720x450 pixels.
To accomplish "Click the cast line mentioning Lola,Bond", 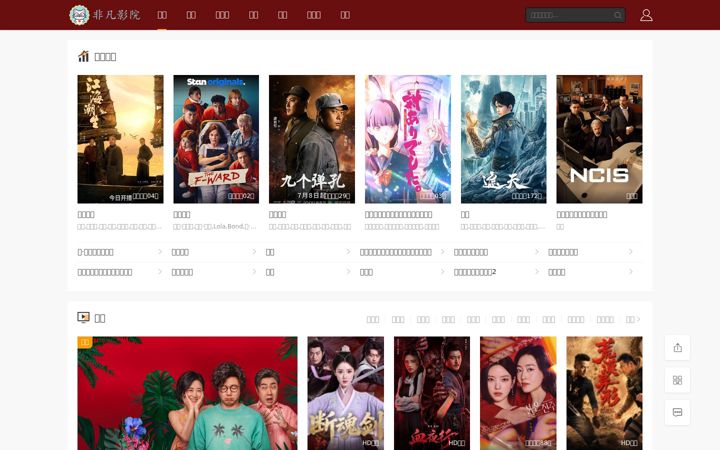I will coord(214,226).
